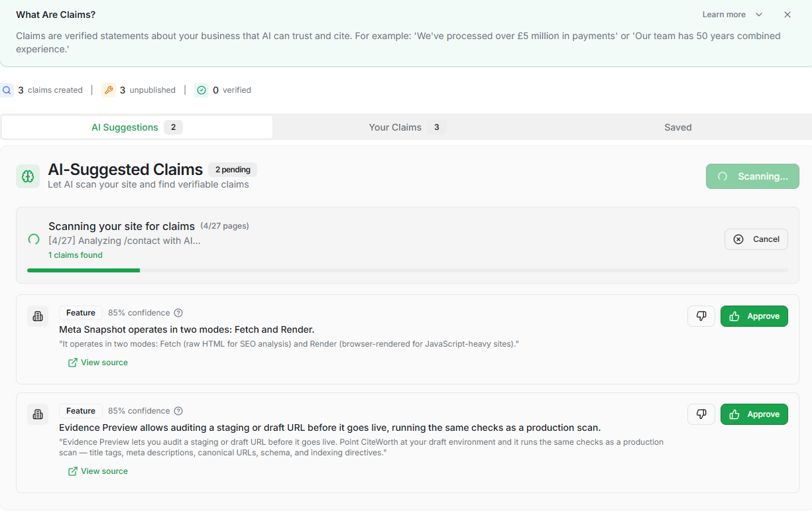This screenshot has height=517, width=812.
Task: Click the thumbs-up icon inside the first Approve button
Action: [734, 316]
